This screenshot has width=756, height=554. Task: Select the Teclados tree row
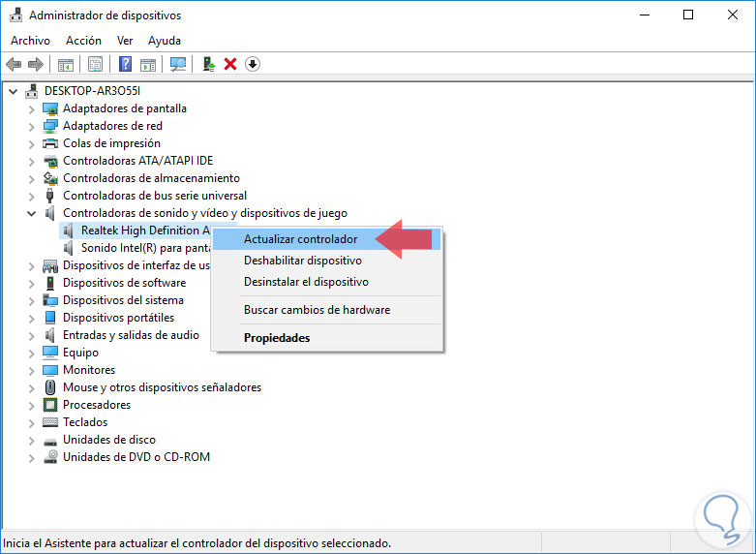85,422
